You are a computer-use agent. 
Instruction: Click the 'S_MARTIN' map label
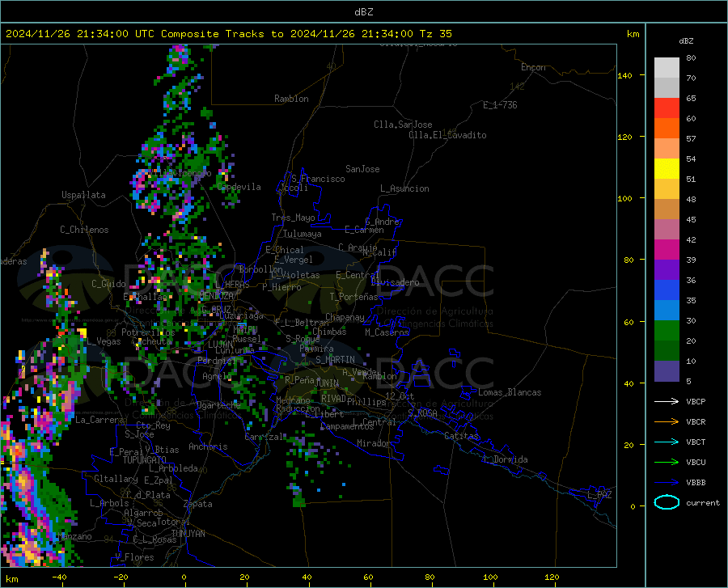(335, 360)
